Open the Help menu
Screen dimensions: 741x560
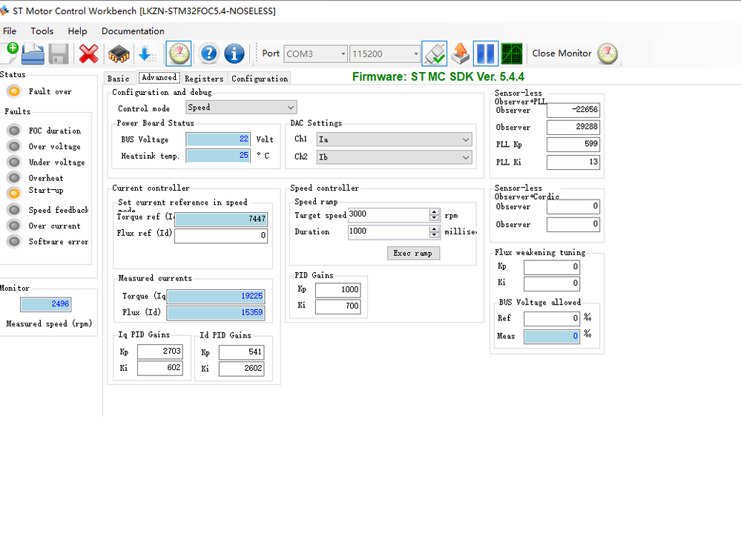[77, 31]
